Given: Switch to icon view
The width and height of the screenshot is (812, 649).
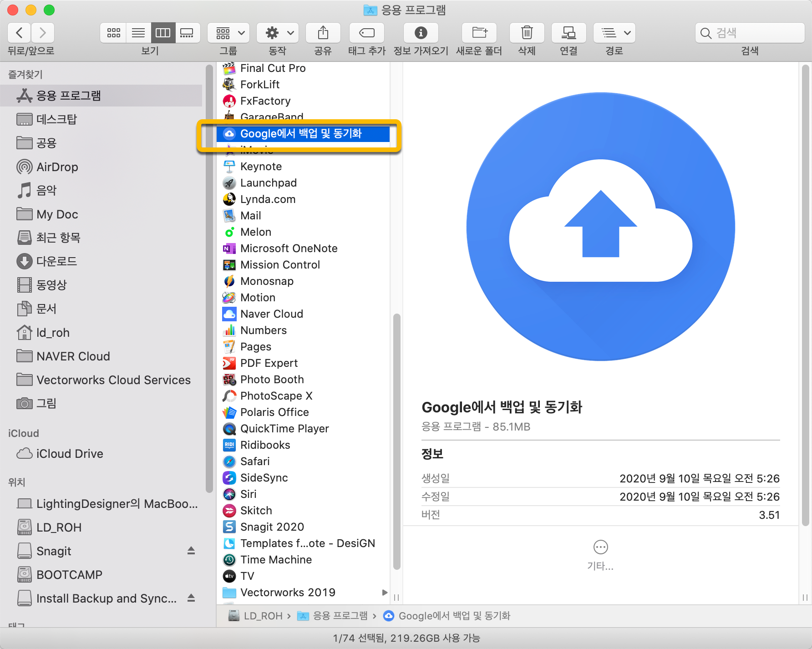Looking at the screenshot, I should coord(113,33).
